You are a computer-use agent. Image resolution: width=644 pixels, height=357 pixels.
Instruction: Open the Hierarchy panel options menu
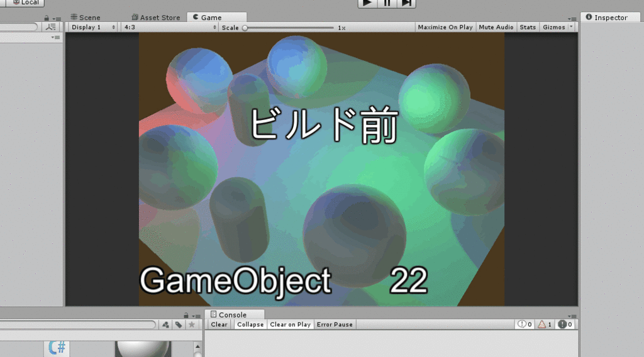pyautogui.click(x=57, y=19)
